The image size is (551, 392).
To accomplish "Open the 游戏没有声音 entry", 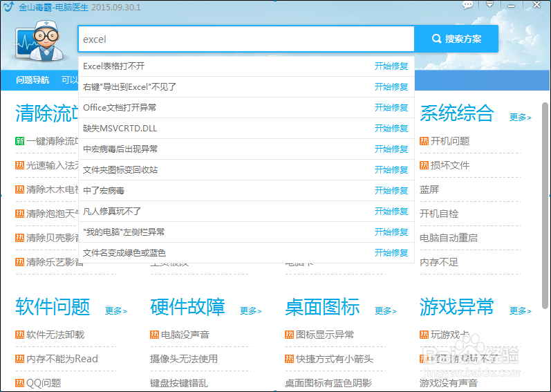I will point(449,383).
